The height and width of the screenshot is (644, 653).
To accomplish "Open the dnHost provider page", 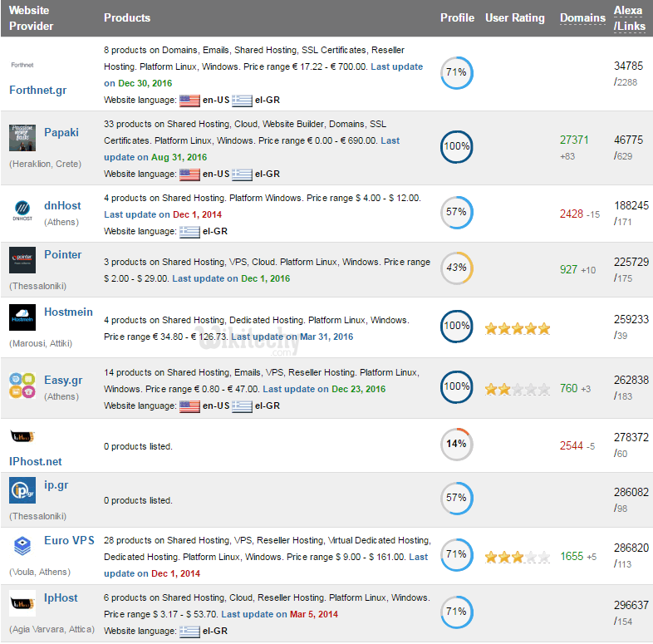I will coord(62,206).
